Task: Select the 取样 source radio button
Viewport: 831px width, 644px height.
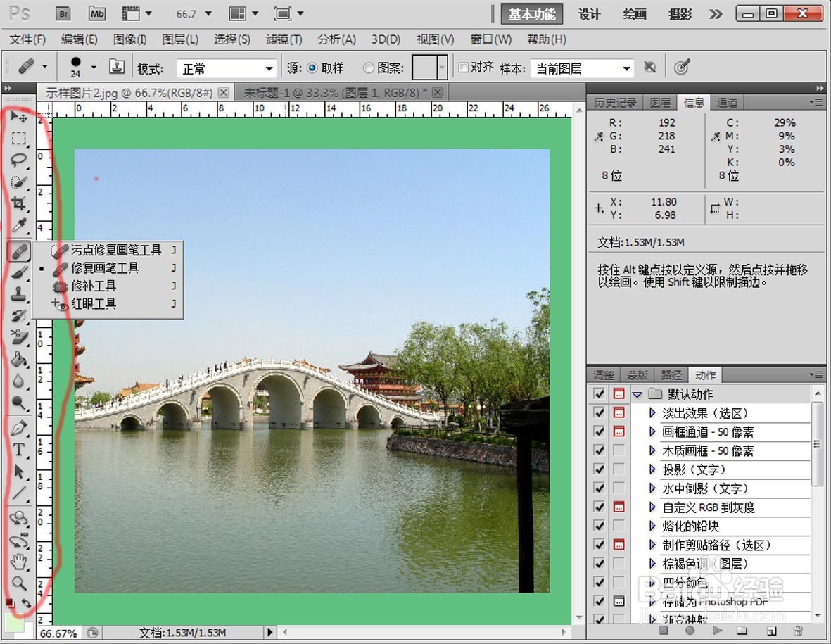Action: tap(312, 68)
